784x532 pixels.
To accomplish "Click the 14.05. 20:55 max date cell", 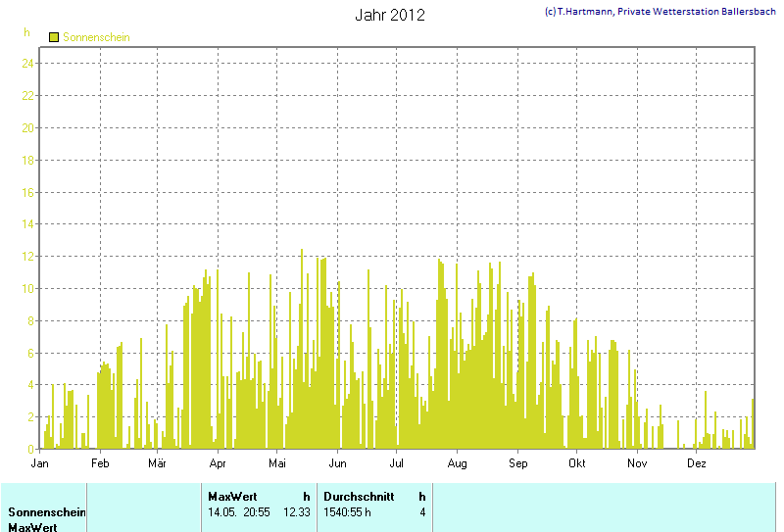I will tap(239, 512).
